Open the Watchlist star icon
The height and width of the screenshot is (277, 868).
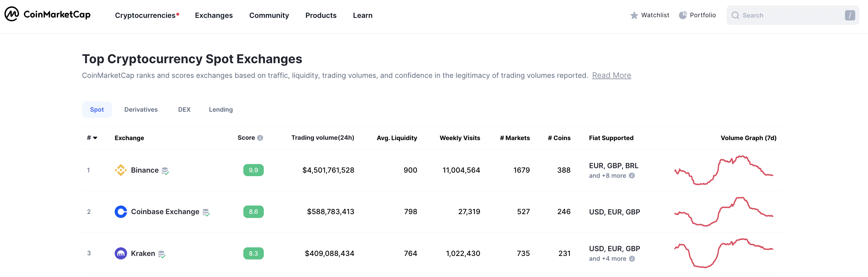tap(634, 16)
